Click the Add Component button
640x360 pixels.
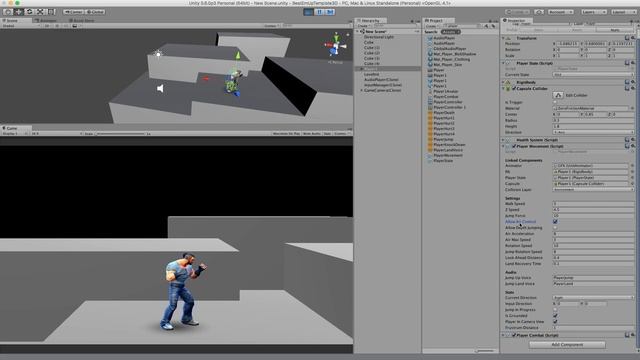(567, 344)
